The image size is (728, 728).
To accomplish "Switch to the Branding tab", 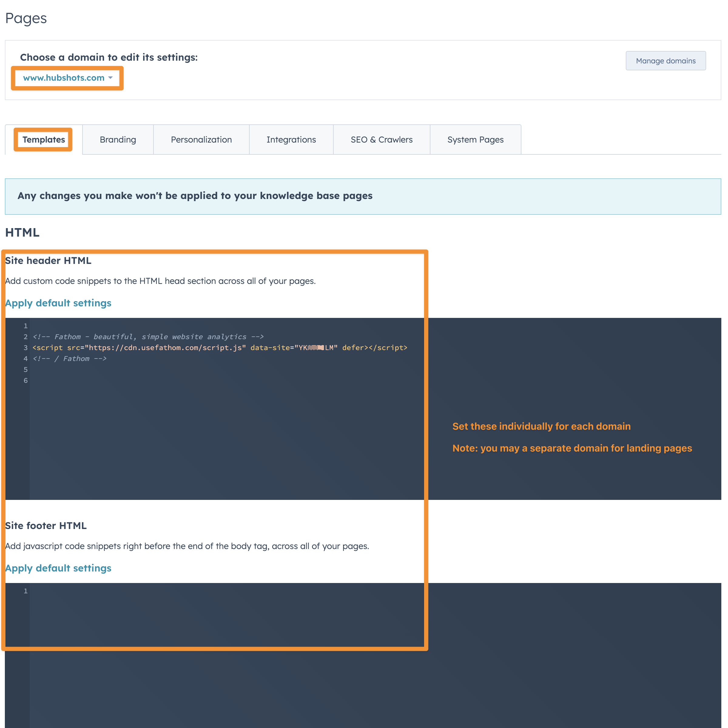I will point(118,140).
